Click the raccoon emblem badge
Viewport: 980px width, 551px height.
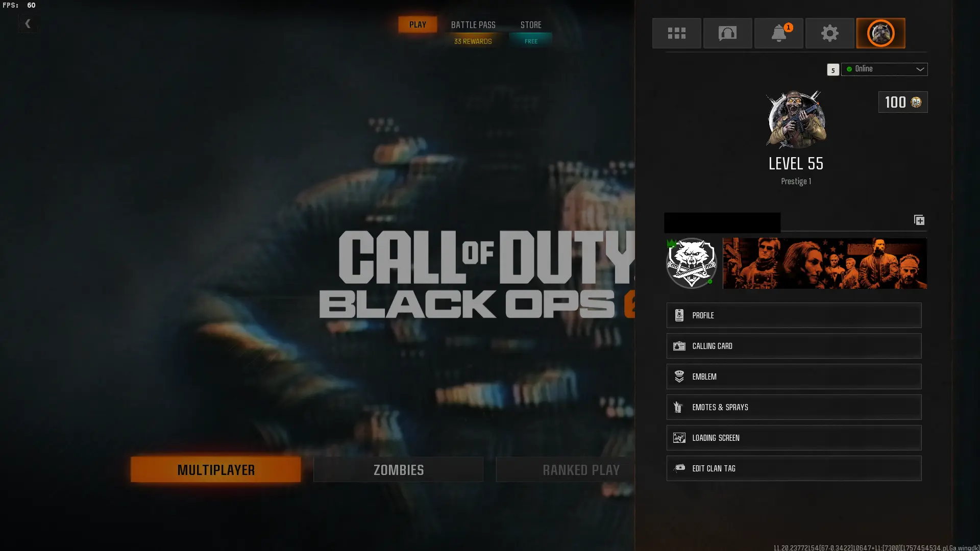[x=691, y=263]
